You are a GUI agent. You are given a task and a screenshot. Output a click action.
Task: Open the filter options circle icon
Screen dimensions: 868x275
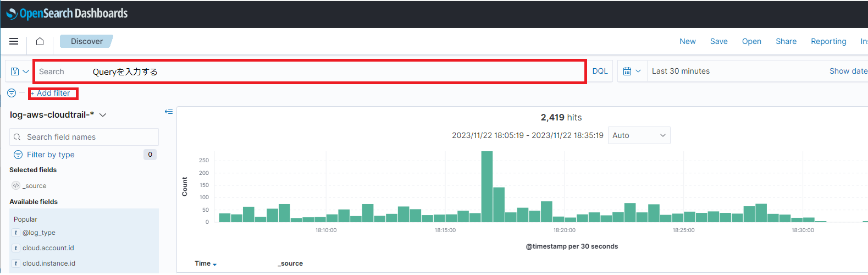point(12,93)
